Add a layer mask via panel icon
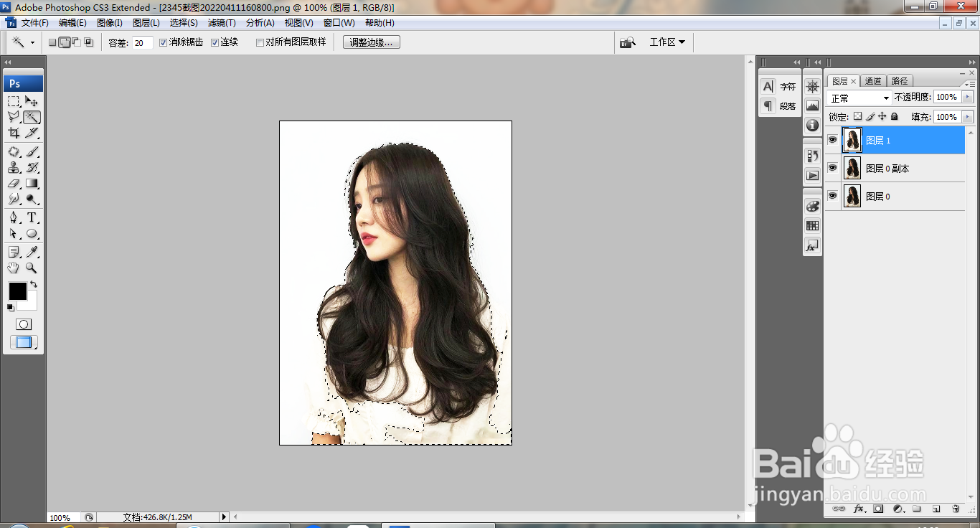 point(878,509)
